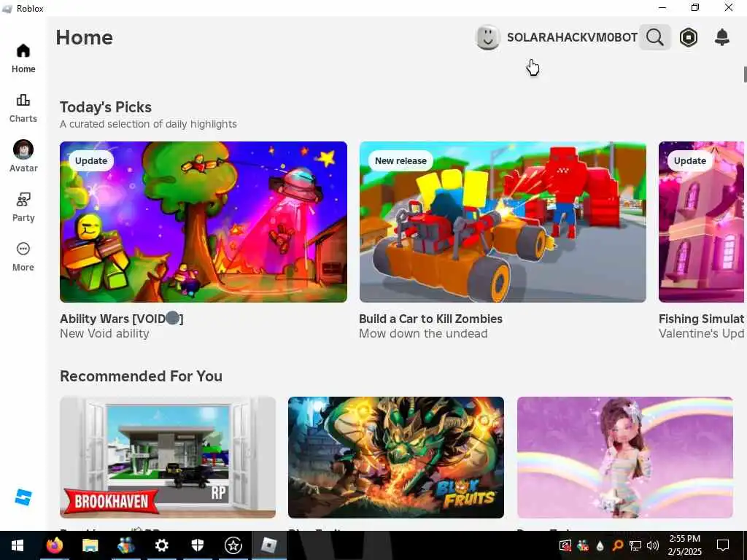Click the Roblox taskbar button
This screenshot has height=560, width=747.
(x=269, y=545)
